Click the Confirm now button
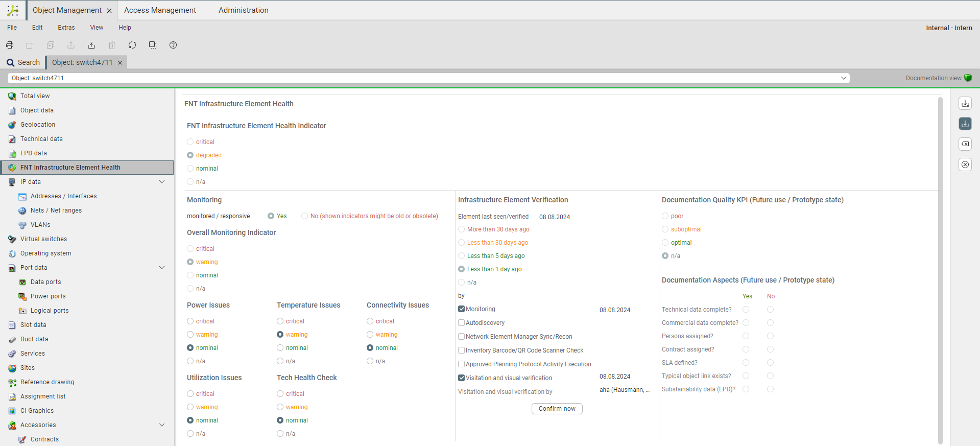 (x=557, y=409)
